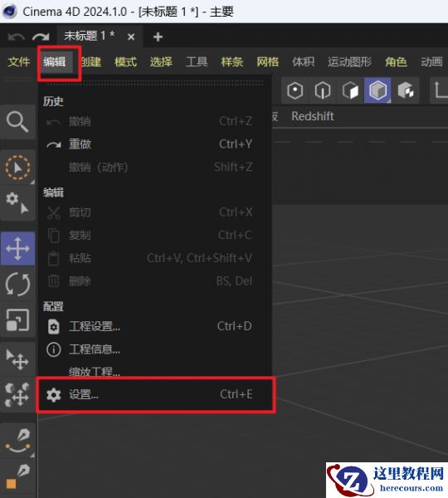Image resolution: width=448 pixels, height=498 pixels.
Task: Click the textured cubes mode icon
Action: (406, 90)
